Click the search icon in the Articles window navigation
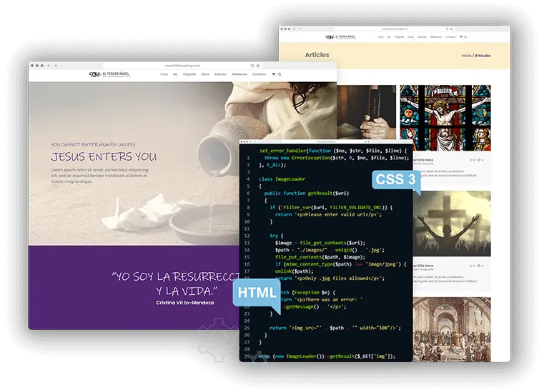The width and height of the screenshot is (544, 392). coord(465,36)
